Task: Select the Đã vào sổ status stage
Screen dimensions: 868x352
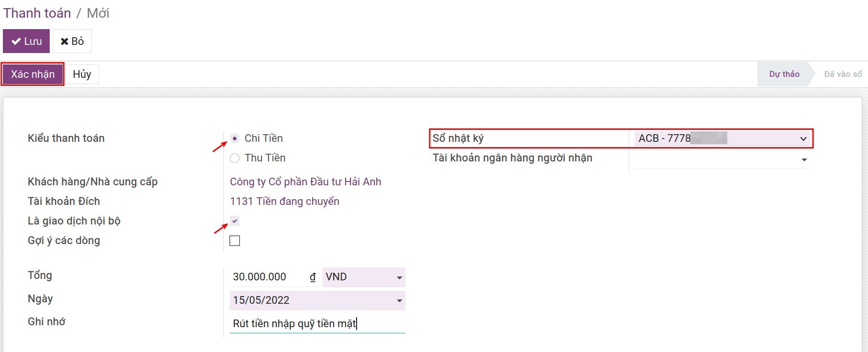Action: pyautogui.click(x=843, y=74)
